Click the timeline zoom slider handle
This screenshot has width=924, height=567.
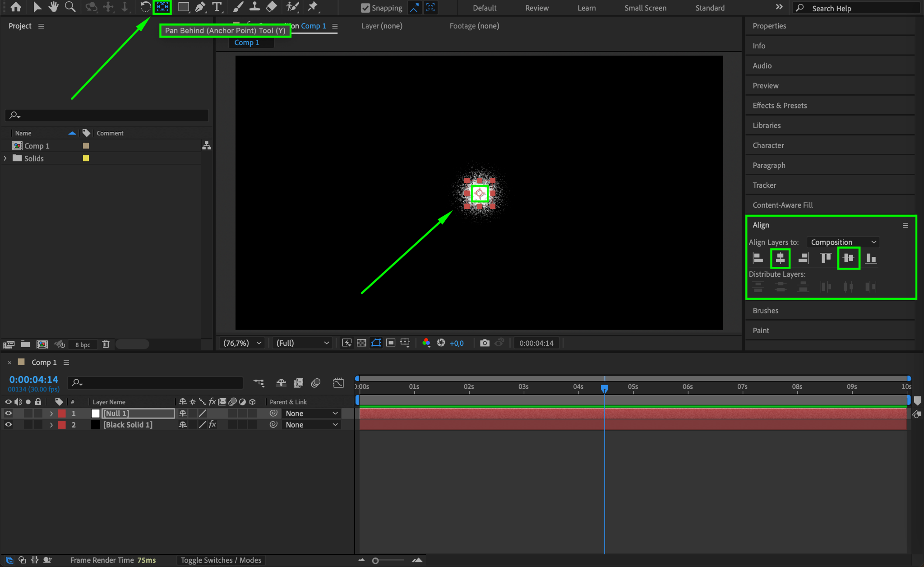pos(375,561)
